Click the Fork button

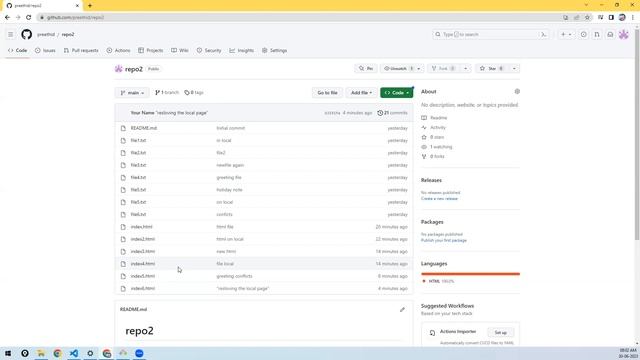point(443,69)
